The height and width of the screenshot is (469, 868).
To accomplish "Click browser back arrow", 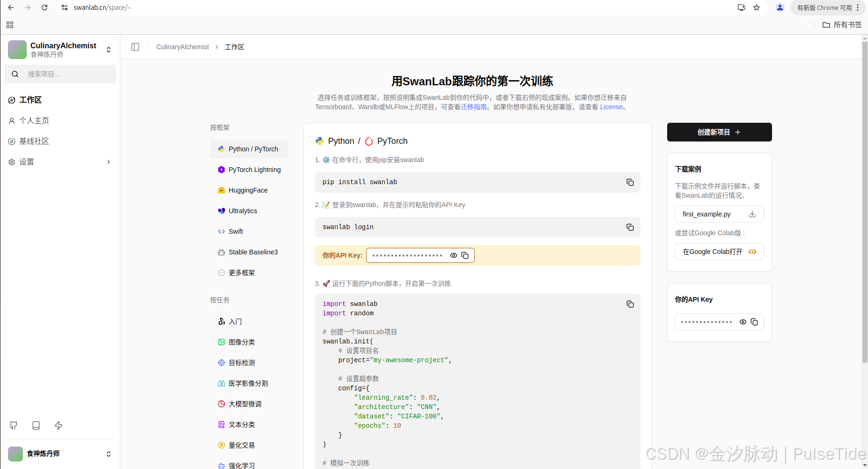I will [11, 7].
